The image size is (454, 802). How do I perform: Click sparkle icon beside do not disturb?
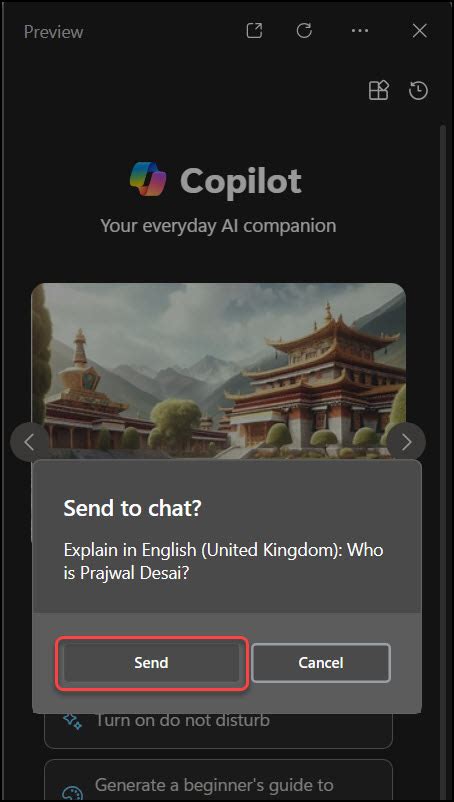tap(72, 721)
